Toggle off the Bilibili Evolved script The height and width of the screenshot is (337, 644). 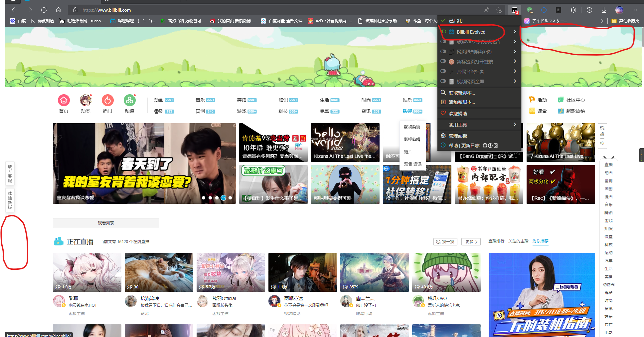(x=444, y=32)
